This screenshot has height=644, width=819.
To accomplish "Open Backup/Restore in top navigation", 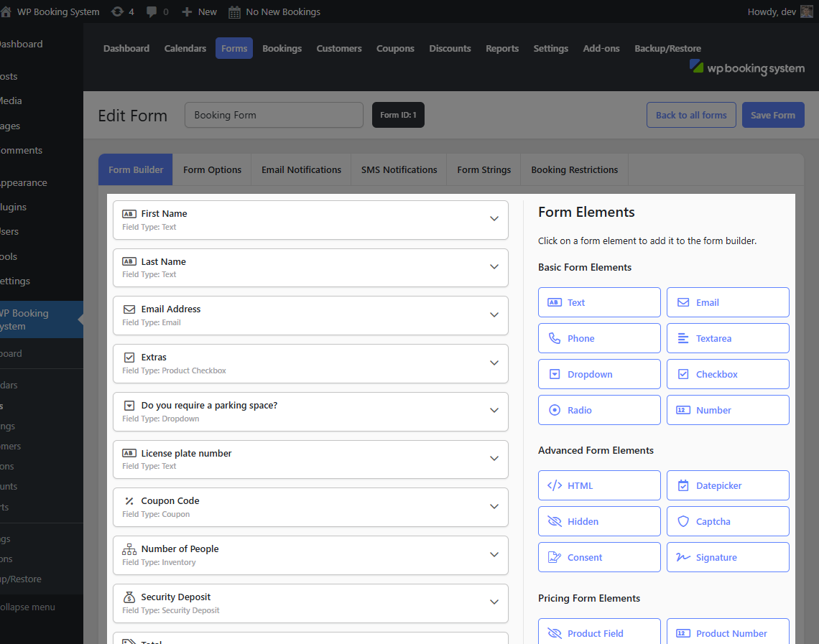I will [667, 49].
